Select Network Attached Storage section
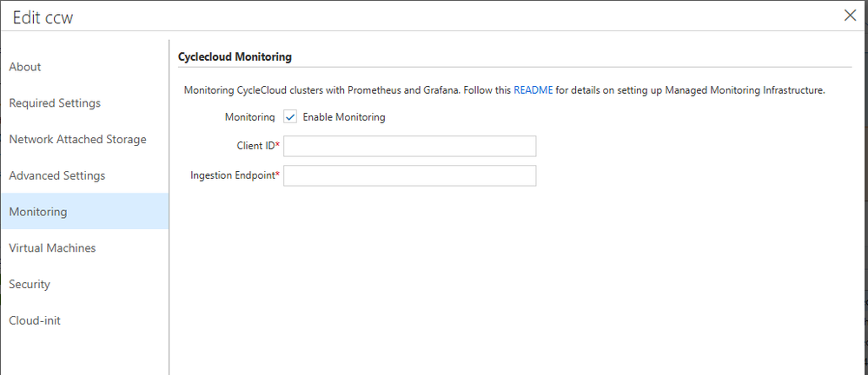Image resolution: width=868 pixels, height=375 pixels. pos(77,140)
